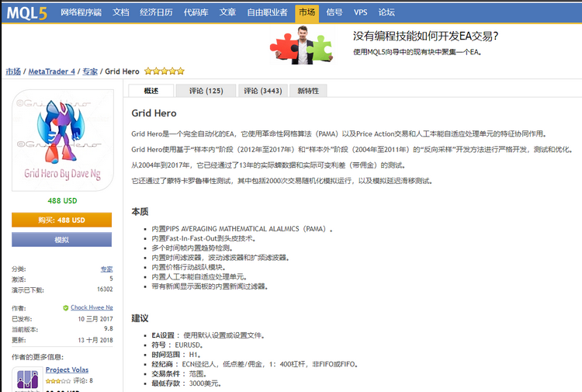Open the 文档 menu item

[120, 12]
